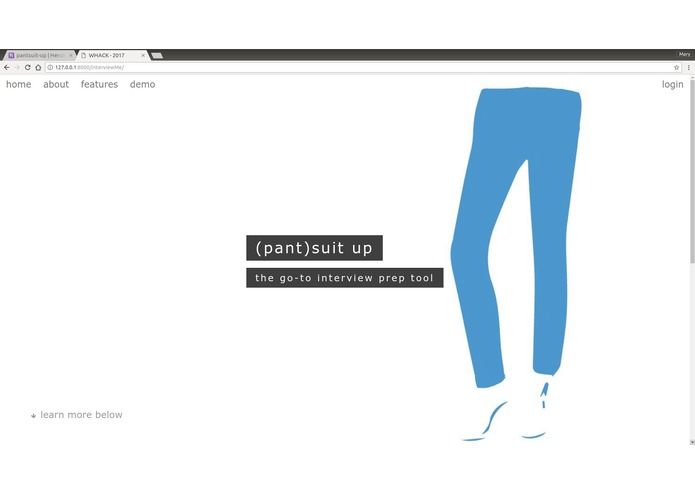Click the go-to interview prep tool tagline
695x494 pixels.
tap(344, 278)
